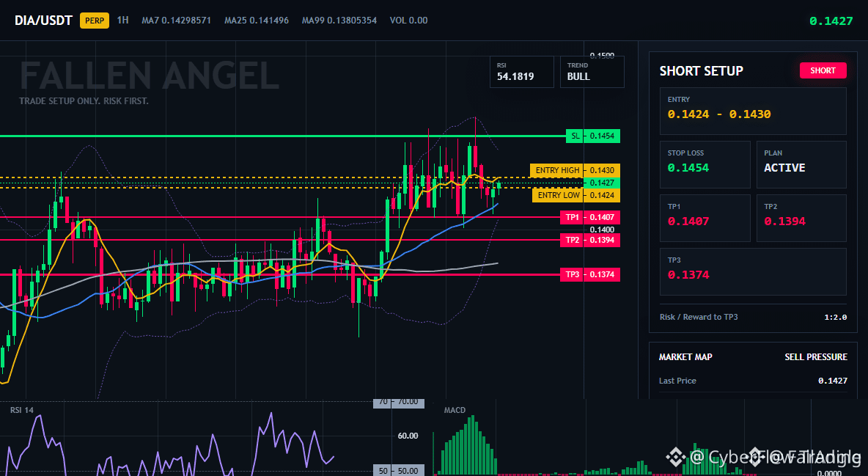Click the green 0.1427 price in header

point(831,21)
